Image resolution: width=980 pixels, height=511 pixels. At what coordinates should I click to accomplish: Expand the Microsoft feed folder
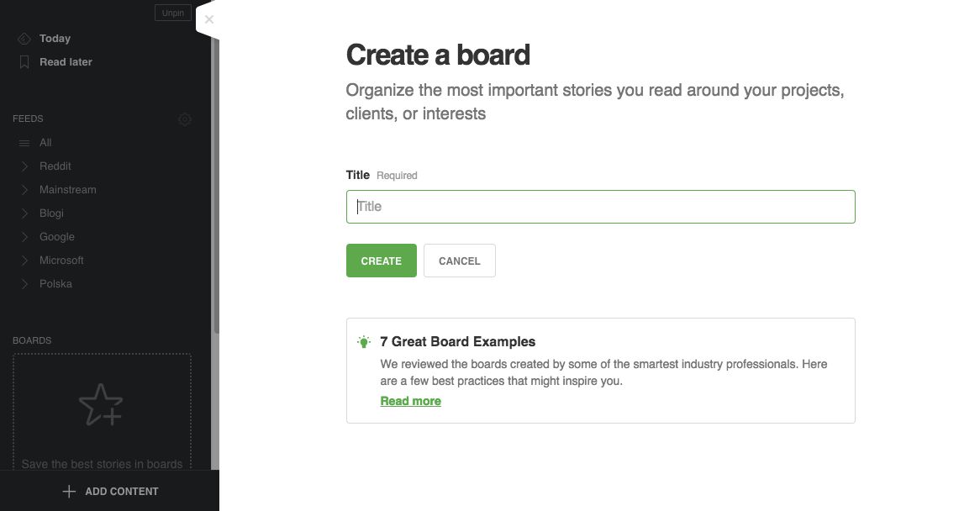[25, 261]
